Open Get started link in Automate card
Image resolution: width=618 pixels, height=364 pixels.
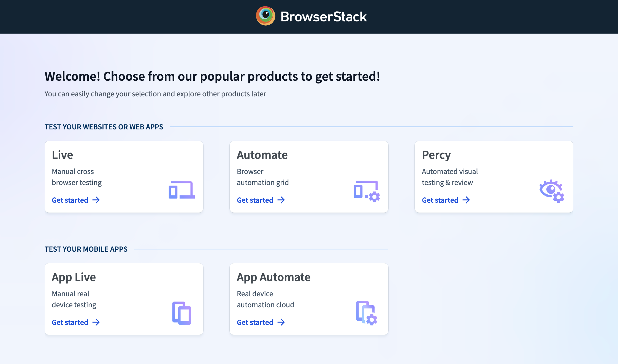[255, 200]
